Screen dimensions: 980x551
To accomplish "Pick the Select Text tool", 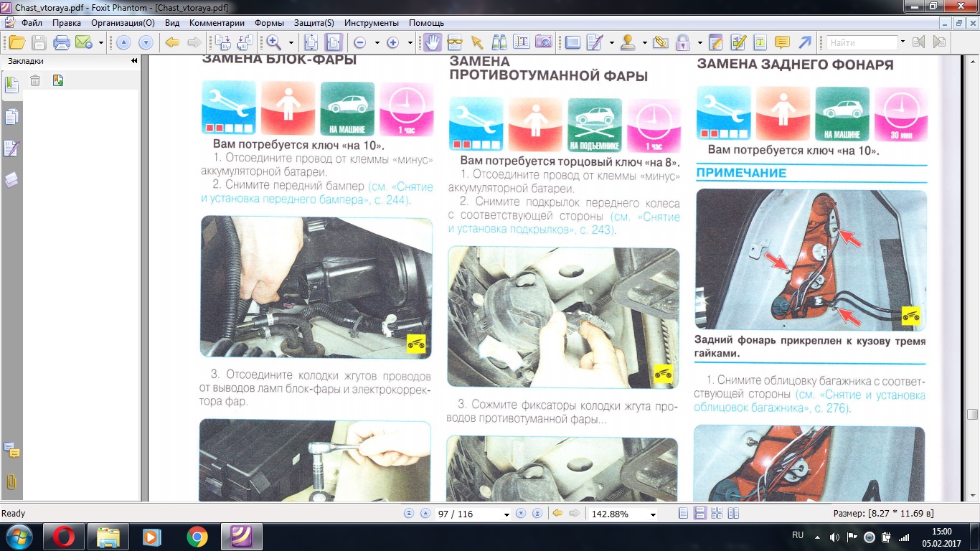I will point(522,42).
